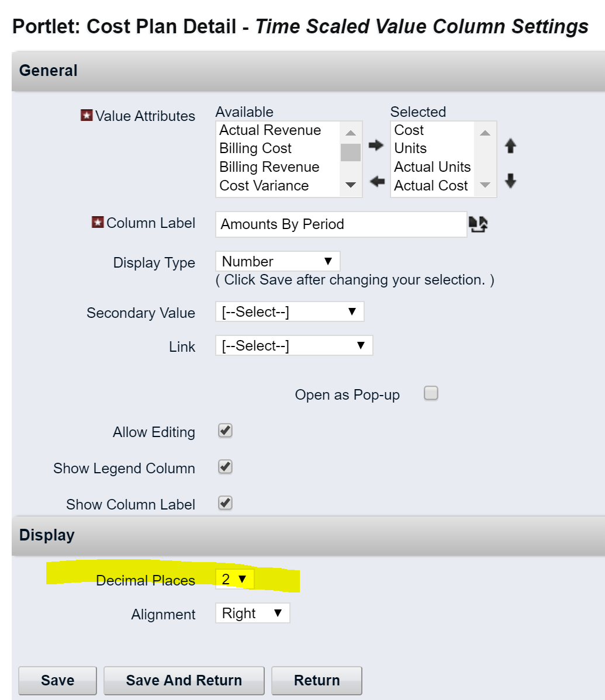This screenshot has height=700, width=605.
Task: Click the Column Label text field
Action: pos(341,224)
